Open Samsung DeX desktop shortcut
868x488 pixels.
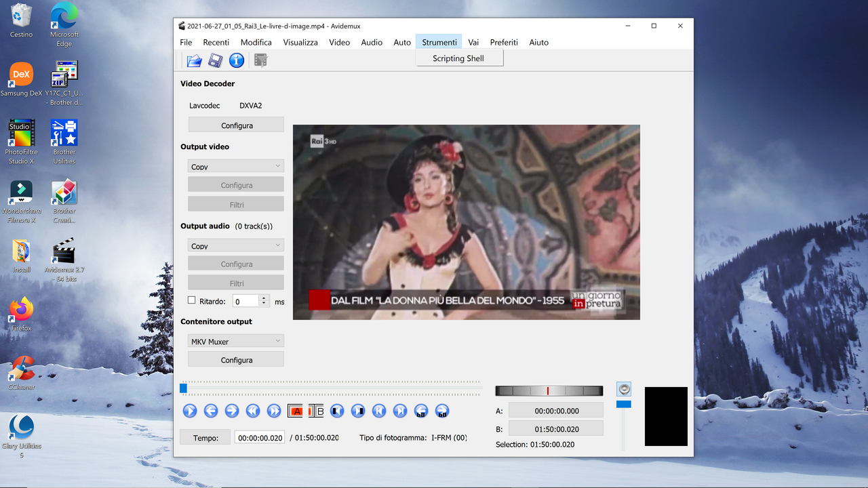click(21, 79)
